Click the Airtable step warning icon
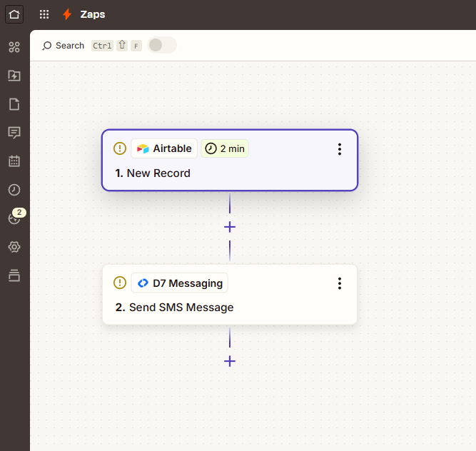Image resolution: width=476 pixels, height=451 pixels. click(x=120, y=148)
